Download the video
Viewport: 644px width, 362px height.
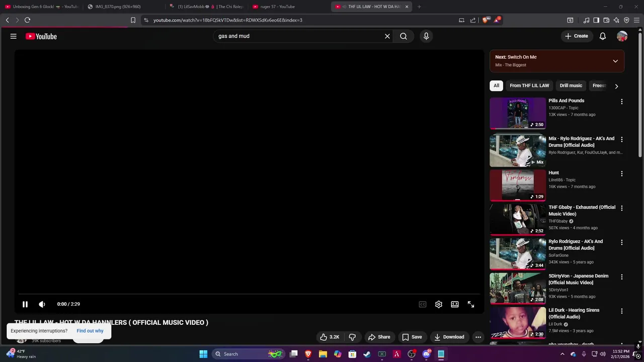pyautogui.click(x=449, y=337)
